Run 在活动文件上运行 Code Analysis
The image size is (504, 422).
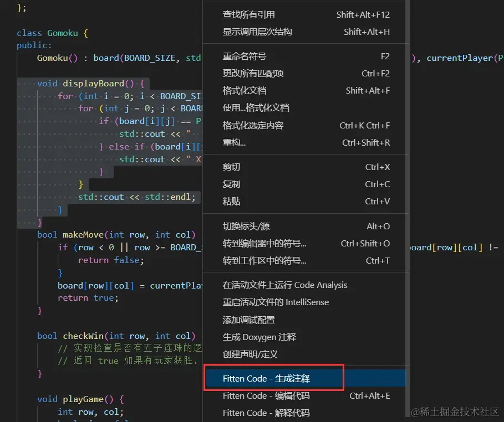coord(306,285)
